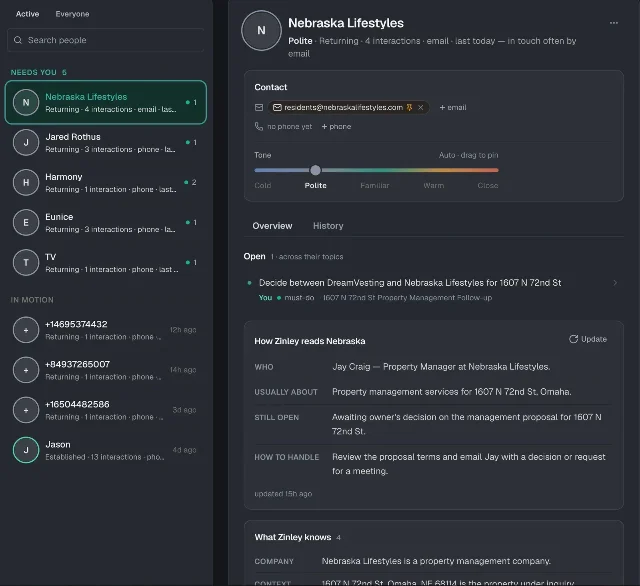Click the 'must-do' tag
The width and height of the screenshot is (640, 586).
[x=299, y=298]
